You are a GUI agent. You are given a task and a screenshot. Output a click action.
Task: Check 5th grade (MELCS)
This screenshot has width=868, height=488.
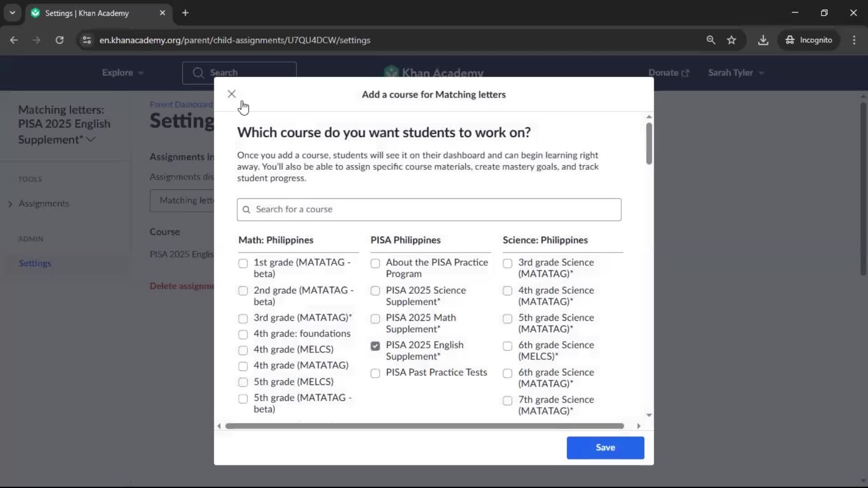[243, 382]
